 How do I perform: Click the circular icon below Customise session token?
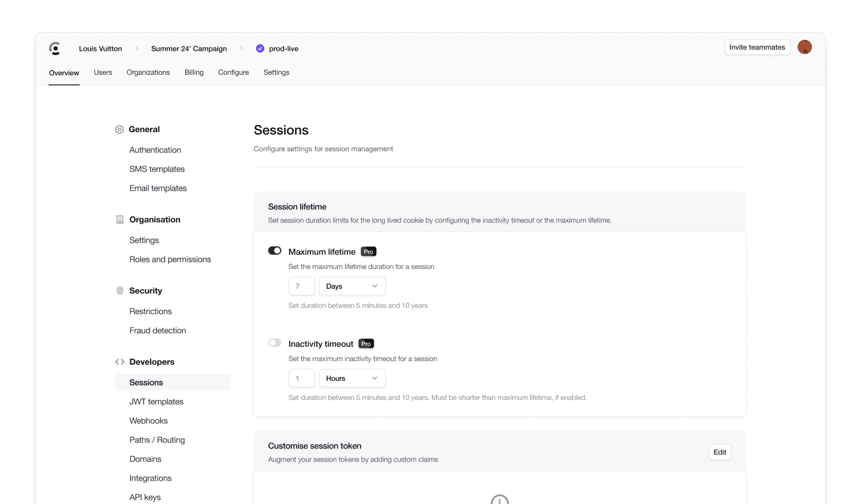[500, 499]
